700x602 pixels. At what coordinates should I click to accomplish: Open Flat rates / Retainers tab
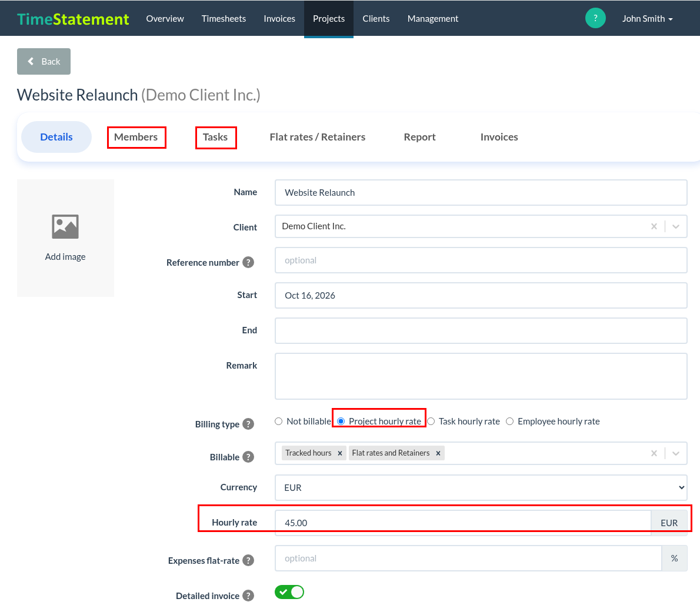318,137
